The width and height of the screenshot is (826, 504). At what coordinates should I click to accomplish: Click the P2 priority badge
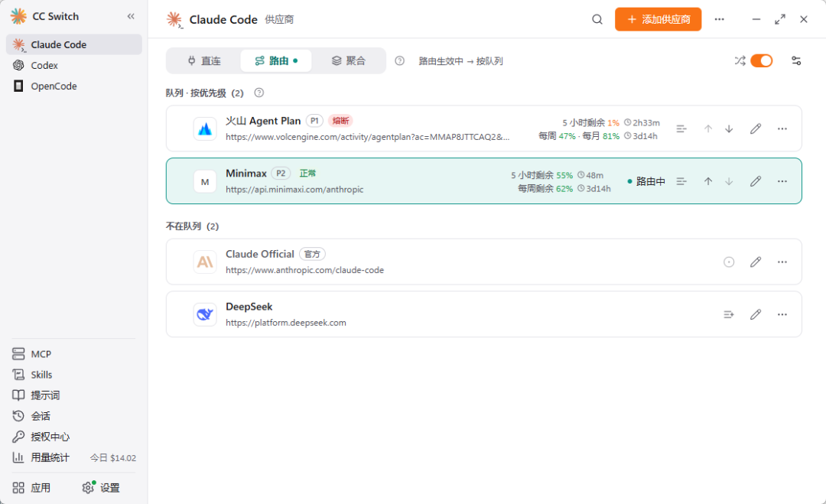pyautogui.click(x=281, y=174)
